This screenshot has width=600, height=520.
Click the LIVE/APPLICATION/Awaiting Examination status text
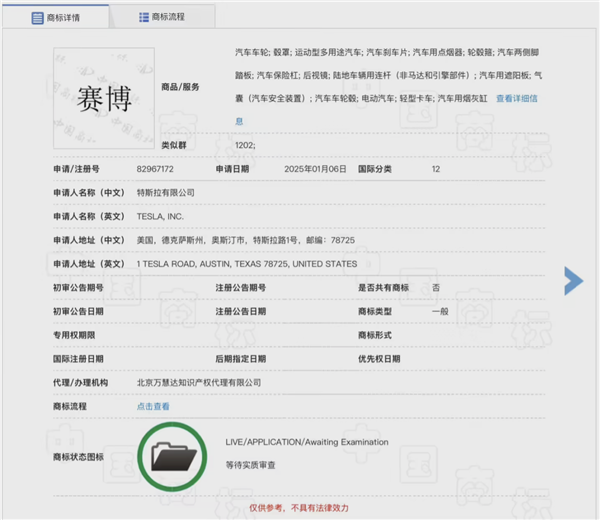click(x=308, y=441)
